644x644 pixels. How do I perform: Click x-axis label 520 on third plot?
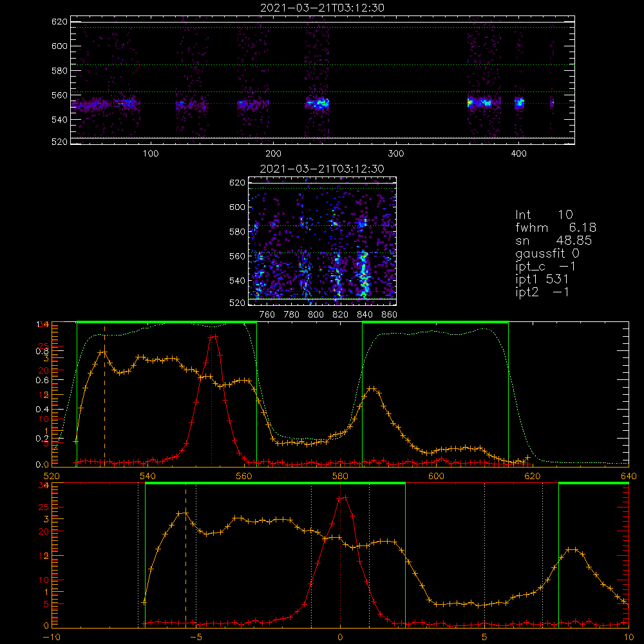pyautogui.click(x=52, y=476)
